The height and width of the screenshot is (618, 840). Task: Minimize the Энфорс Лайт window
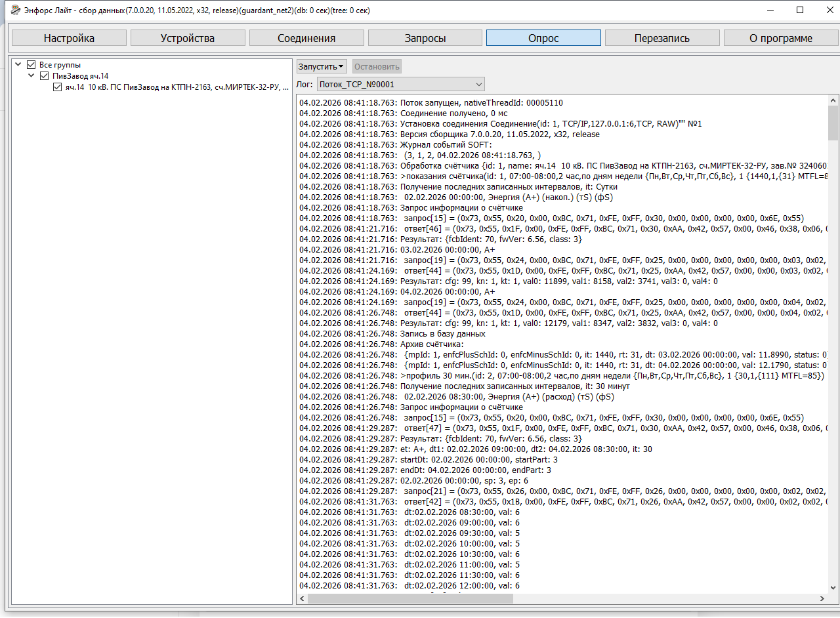pyautogui.click(x=769, y=10)
